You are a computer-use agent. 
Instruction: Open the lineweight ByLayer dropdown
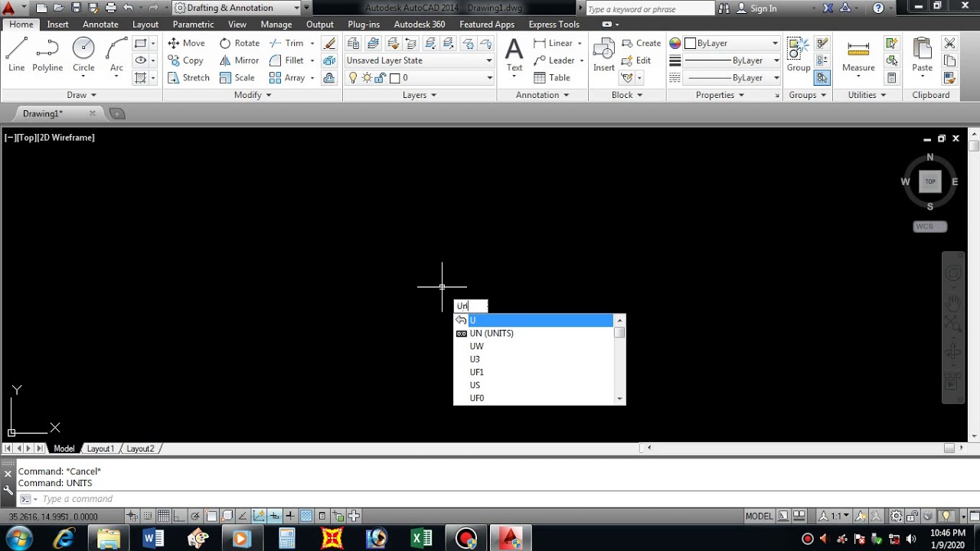point(732,60)
